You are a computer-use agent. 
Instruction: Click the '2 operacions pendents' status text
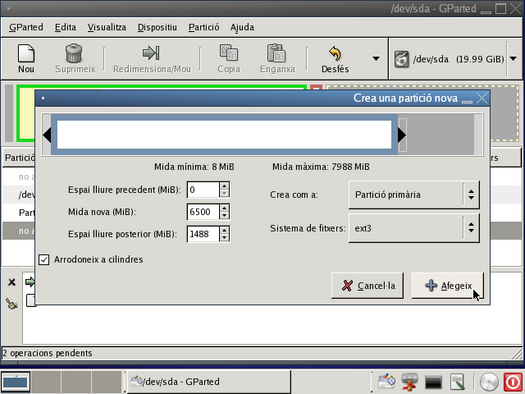[48, 353]
